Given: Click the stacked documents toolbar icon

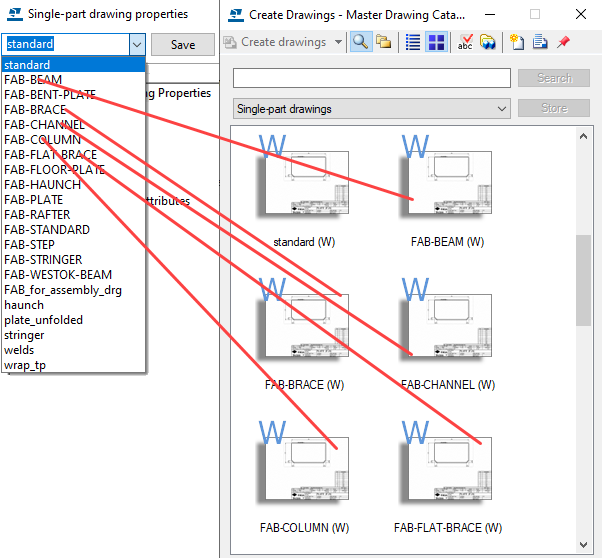Looking at the screenshot, I should pos(540,42).
